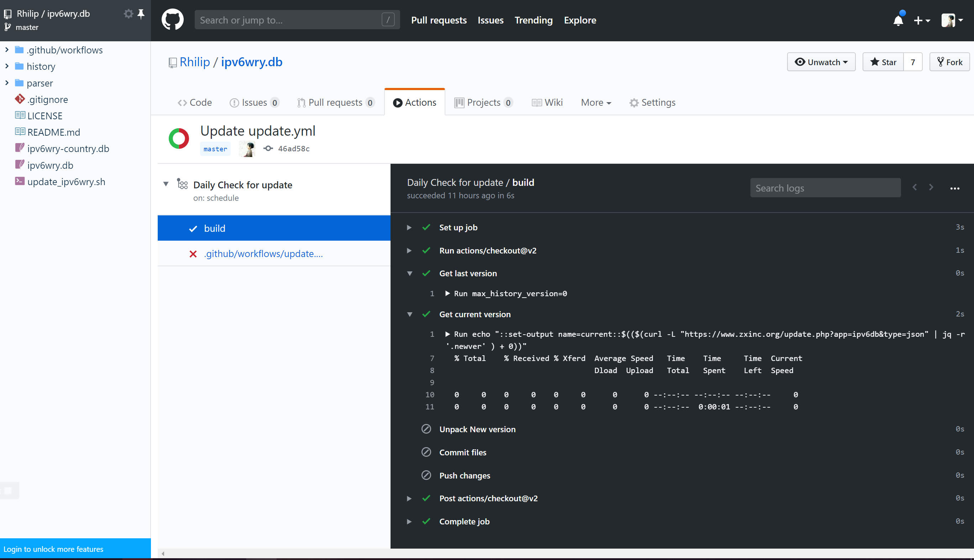Open the stargazers count 7
Image resolution: width=974 pixels, height=560 pixels.
pos(913,62)
